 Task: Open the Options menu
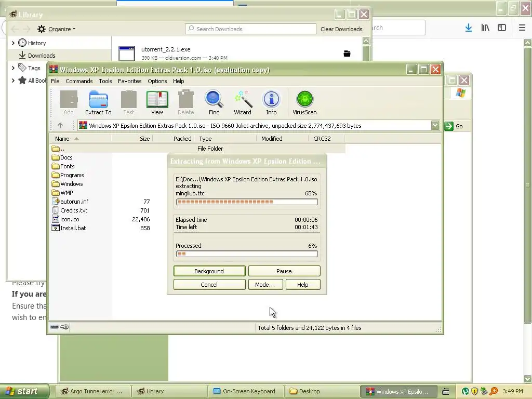click(157, 81)
